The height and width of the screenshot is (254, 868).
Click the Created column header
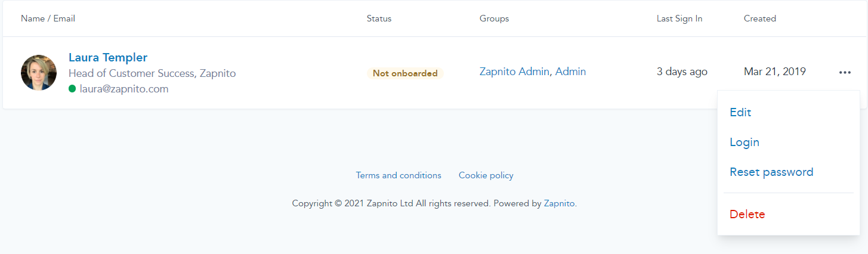759,18
